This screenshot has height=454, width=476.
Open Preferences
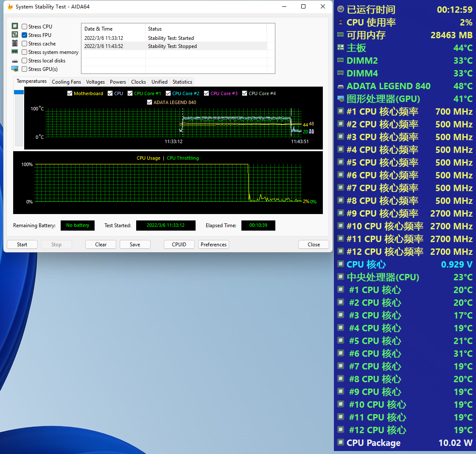[213, 244]
